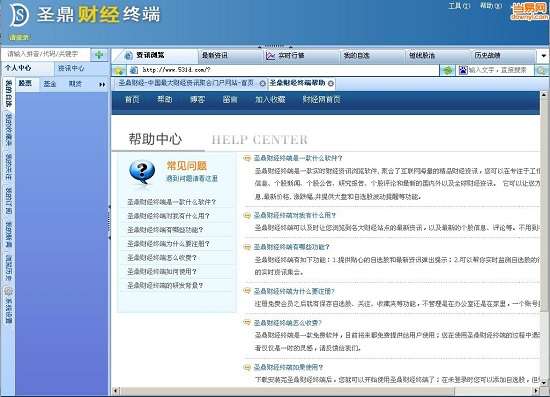The width and height of the screenshot is (550, 397).
Task: Click the bullet icon beside 圣鼎财经终端是一款什么软件 heading
Action: [247, 158]
